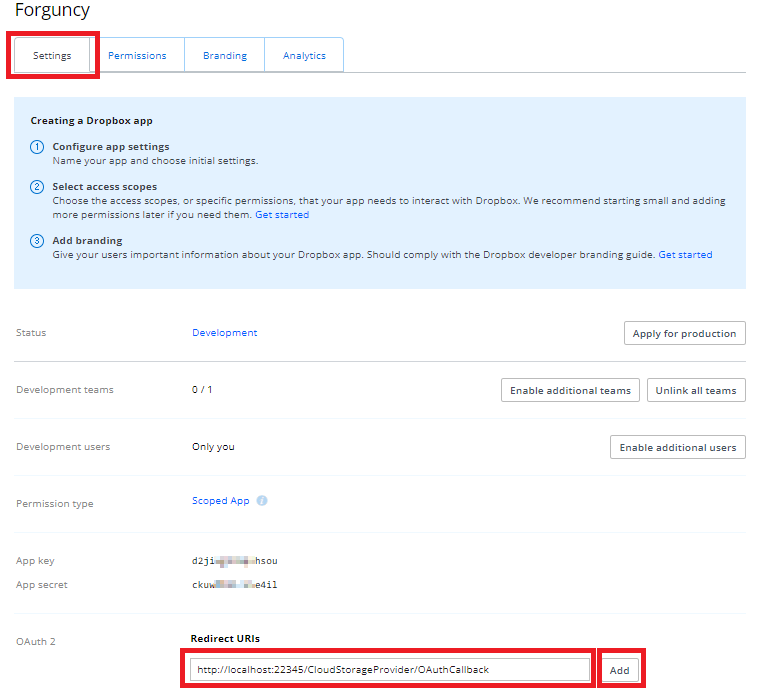This screenshot has height=698, width=770.
Task: Click the 'Permission type' label
Action: pyautogui.click(x=55, y=503)
